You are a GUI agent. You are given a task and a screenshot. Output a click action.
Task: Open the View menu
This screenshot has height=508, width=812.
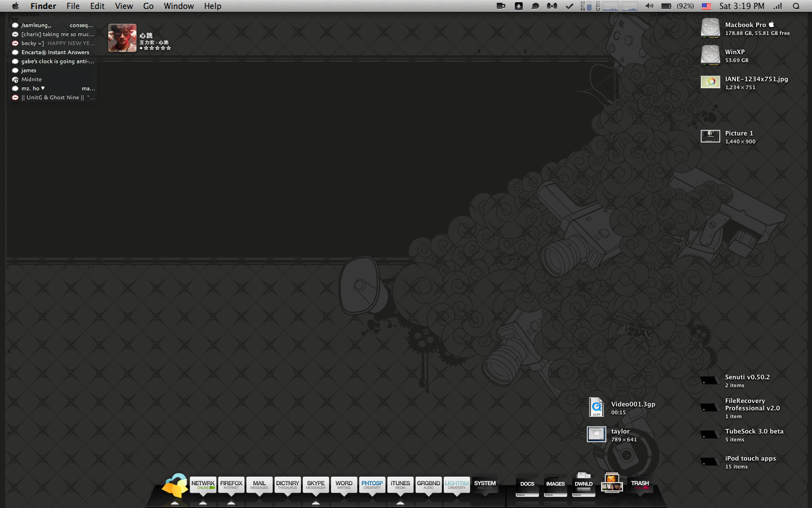click(x=124, y=6)
